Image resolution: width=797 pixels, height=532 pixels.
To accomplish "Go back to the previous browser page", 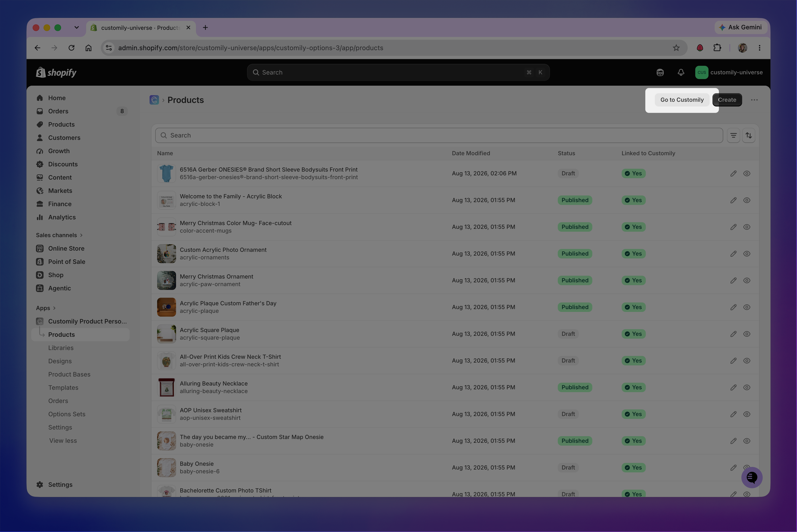I will coord(37,48).
